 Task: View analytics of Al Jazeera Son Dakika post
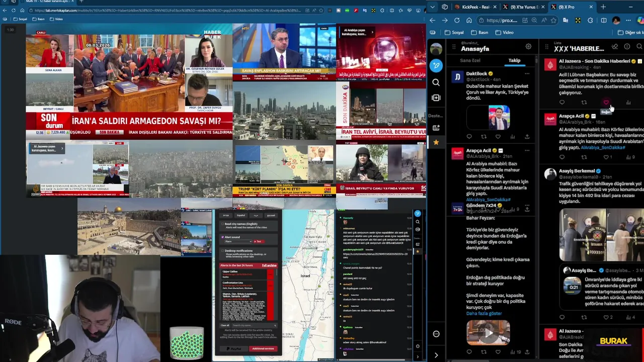(x=628, y=103)
